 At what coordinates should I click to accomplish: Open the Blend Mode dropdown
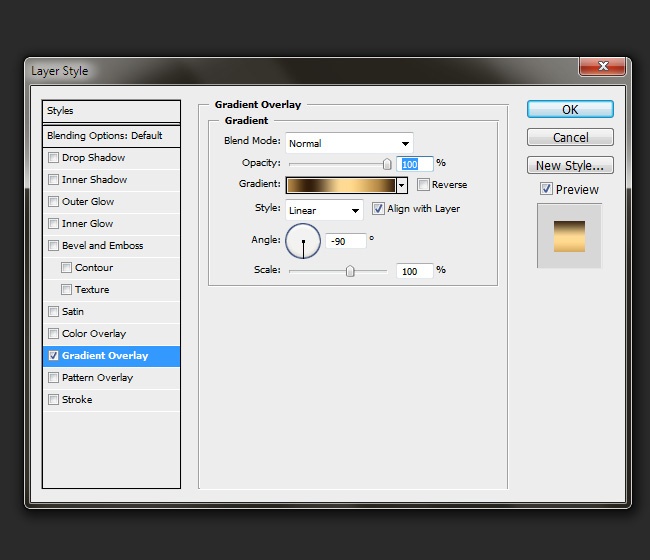coord(349,143)
